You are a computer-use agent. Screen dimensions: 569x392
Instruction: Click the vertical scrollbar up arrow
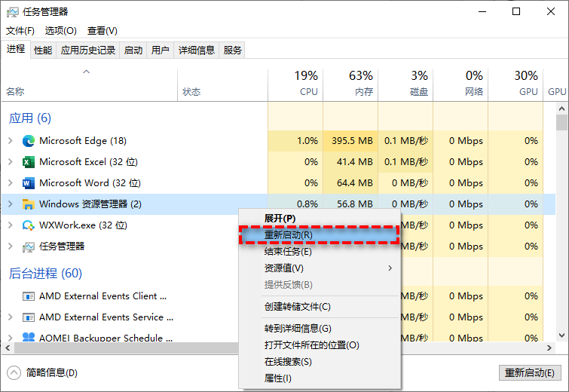pyautogui.click(x=561, y=109)
